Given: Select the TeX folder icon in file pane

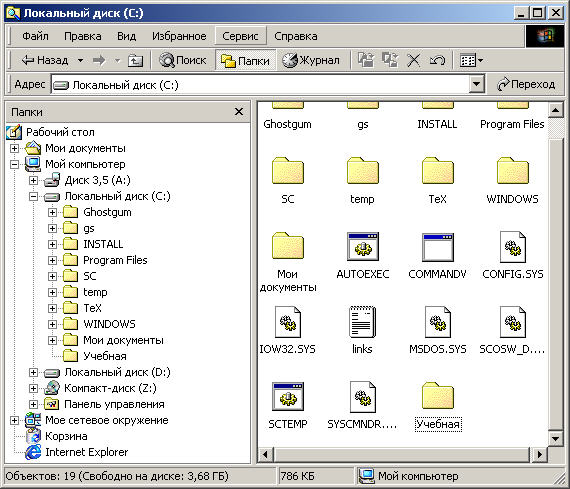Looking at the screenshot, I should 437,171.
